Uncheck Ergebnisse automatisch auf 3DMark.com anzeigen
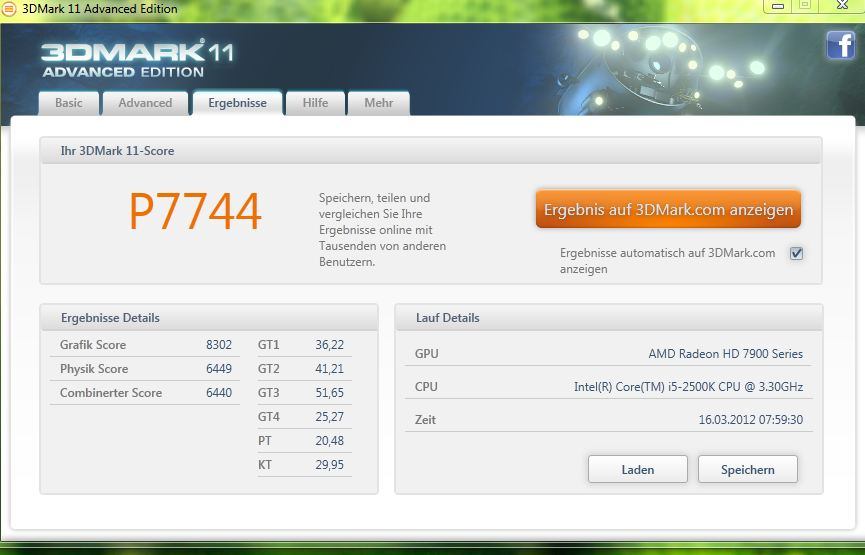The image size is (865, 555). pos(797,253)
